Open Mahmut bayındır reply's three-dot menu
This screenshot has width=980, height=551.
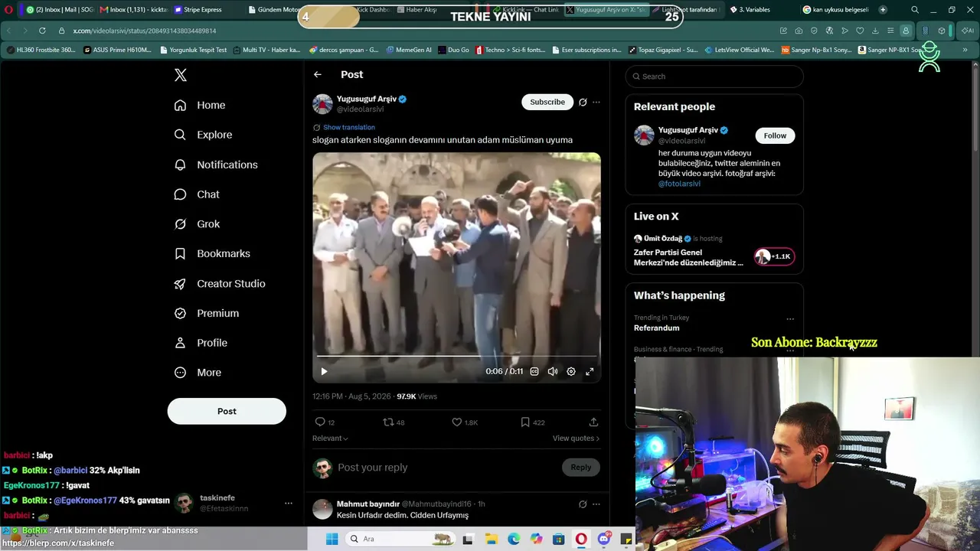tap(596, 504)
